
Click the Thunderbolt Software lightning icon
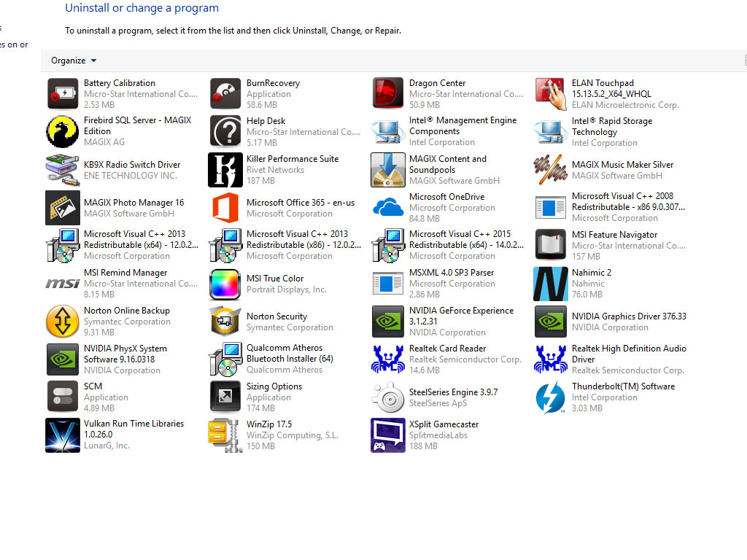pyautogui.click(x=551, y=397)
